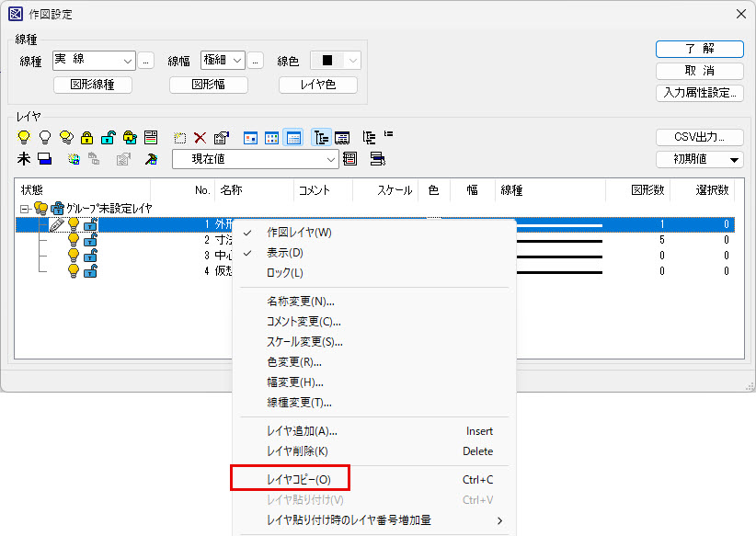Click the framed list icon right of 現在値
The height and width of the screenshot is (536, 756).
coord(350,158)
